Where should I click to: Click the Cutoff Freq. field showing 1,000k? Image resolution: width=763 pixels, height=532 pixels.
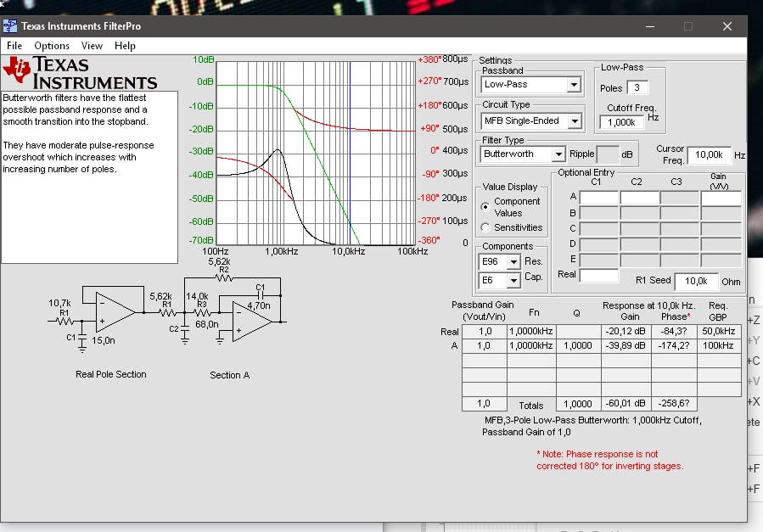[622, 122]
